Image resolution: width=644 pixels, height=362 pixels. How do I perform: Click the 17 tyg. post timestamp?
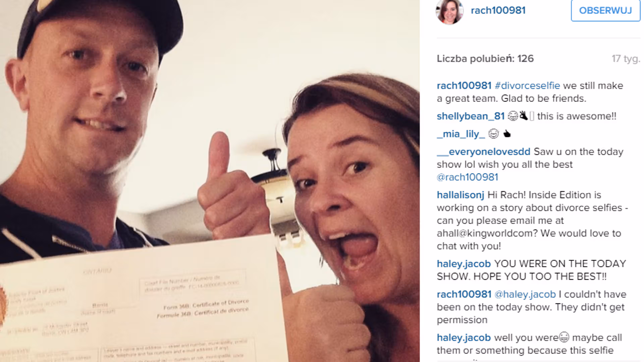pyautogui.click(x=626, y=59)
